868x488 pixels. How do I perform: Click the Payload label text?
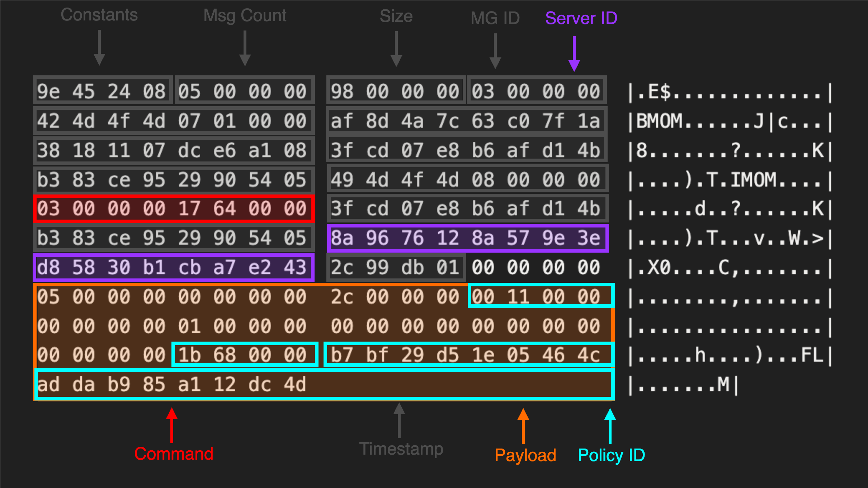pos(525,455)
